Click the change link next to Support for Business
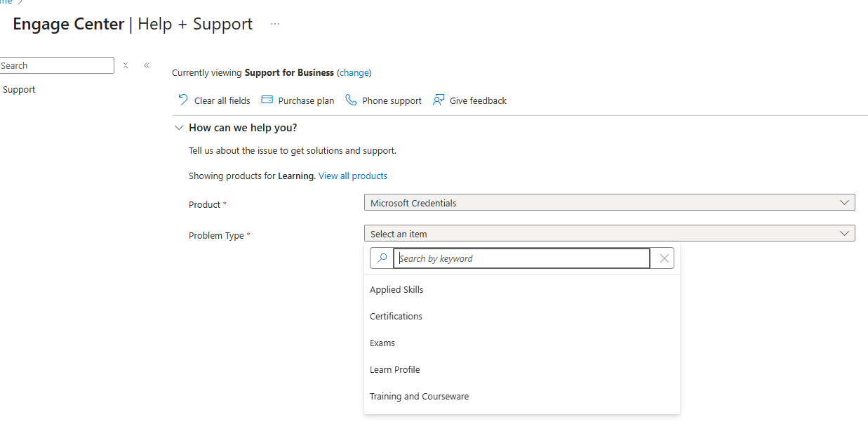The height and width of the screenshot is (436, 868). 354,72
